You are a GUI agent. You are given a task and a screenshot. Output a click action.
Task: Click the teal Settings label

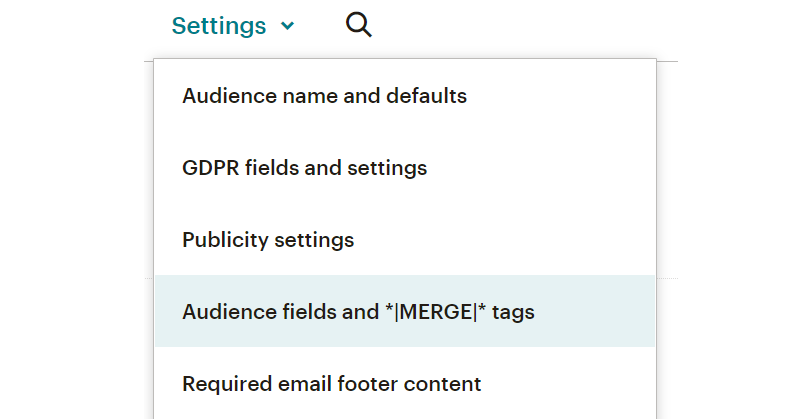[219, 26]
